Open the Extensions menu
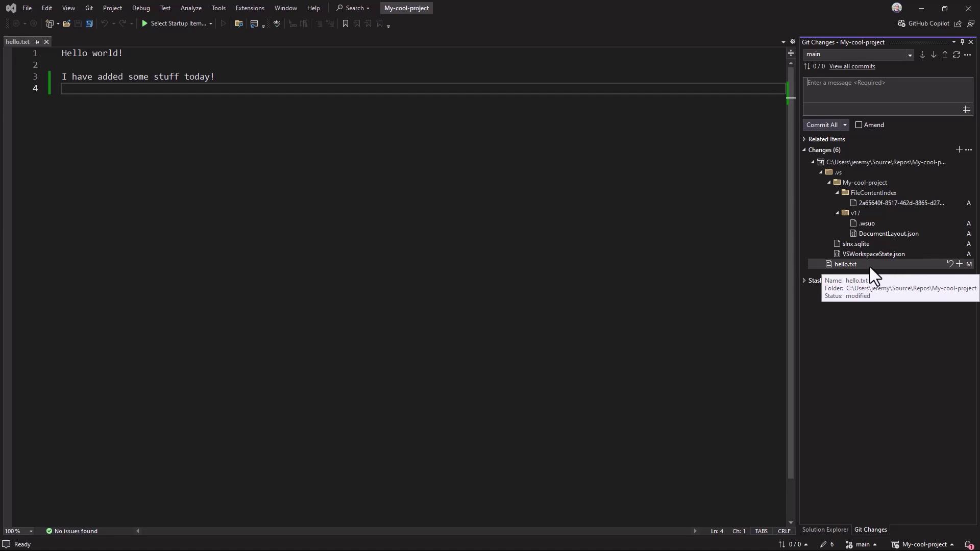This screenshot has height=551, width=980. 250,8
